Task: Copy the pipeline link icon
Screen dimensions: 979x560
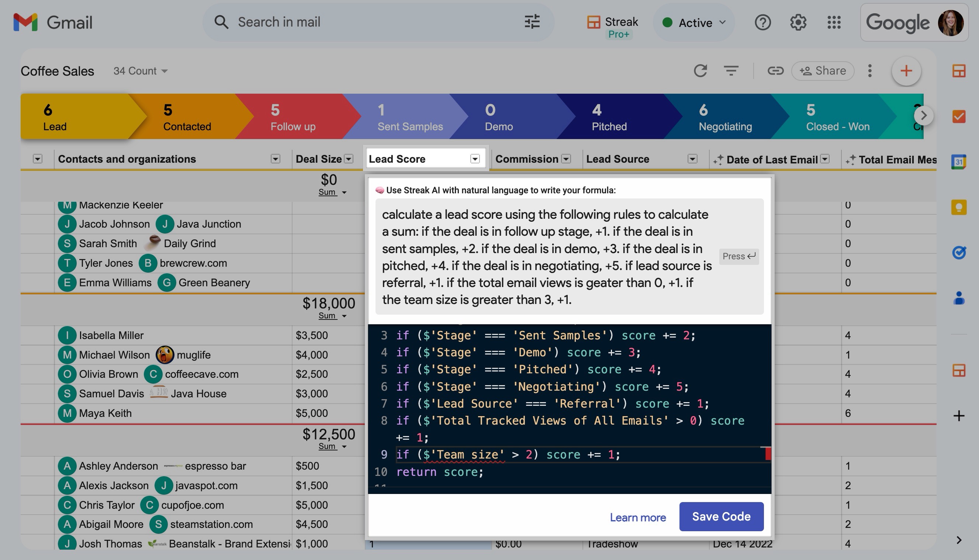Action: pyautogui.click(x=775, y=71)
